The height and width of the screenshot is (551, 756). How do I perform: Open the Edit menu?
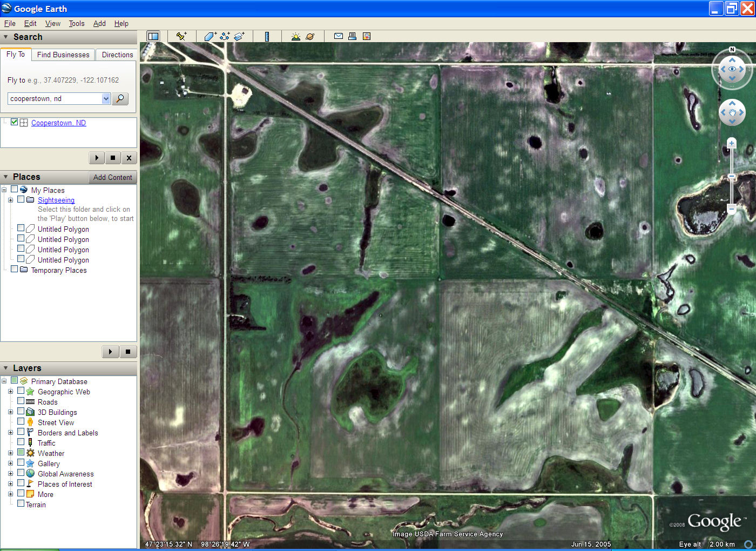click(30, 23)
